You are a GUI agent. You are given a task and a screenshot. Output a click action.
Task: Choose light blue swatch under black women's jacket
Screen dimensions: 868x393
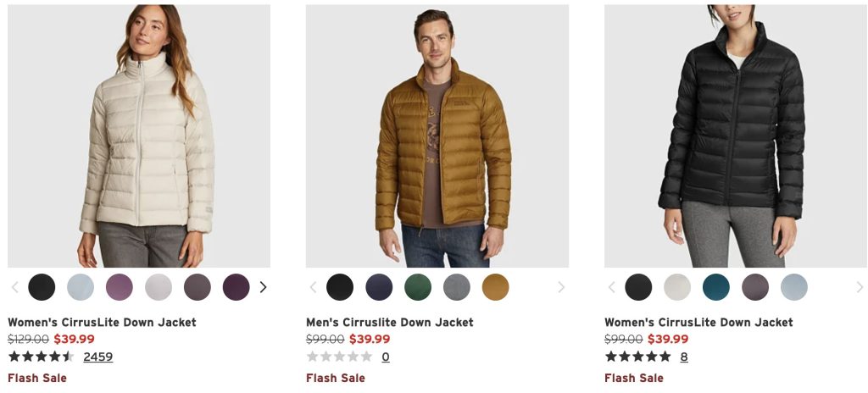coord(794,287)
